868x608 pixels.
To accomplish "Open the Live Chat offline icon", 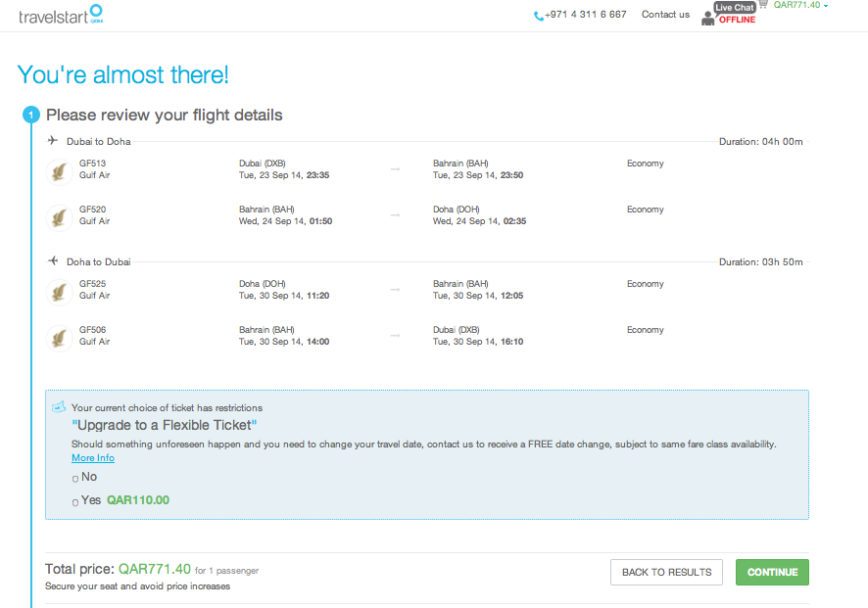I will coord(729,14).
